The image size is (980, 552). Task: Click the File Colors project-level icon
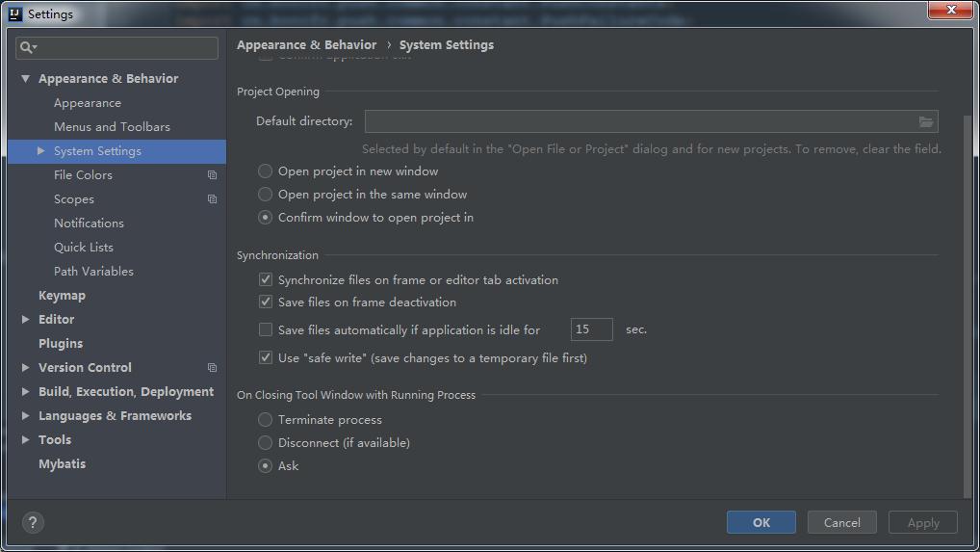click(212, 175)
